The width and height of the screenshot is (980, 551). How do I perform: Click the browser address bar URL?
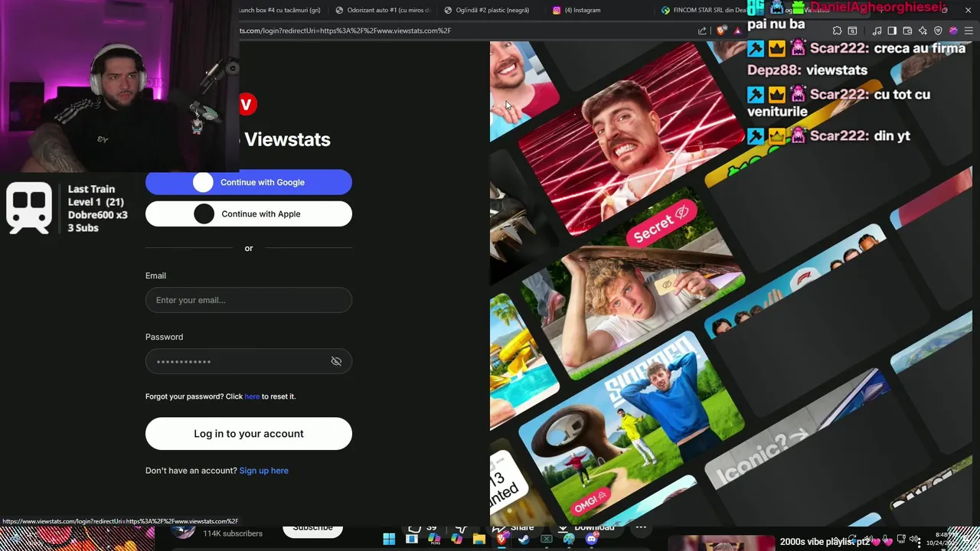(345, 31)
